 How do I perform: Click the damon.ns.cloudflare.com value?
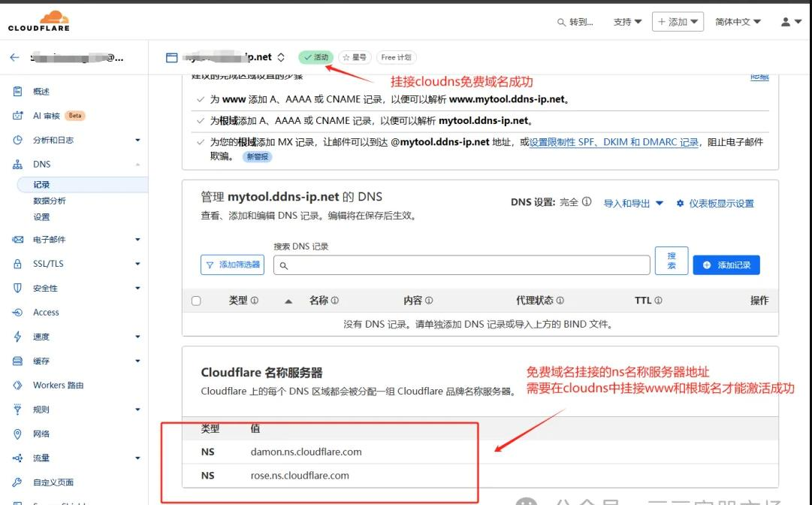coord(306,452)
